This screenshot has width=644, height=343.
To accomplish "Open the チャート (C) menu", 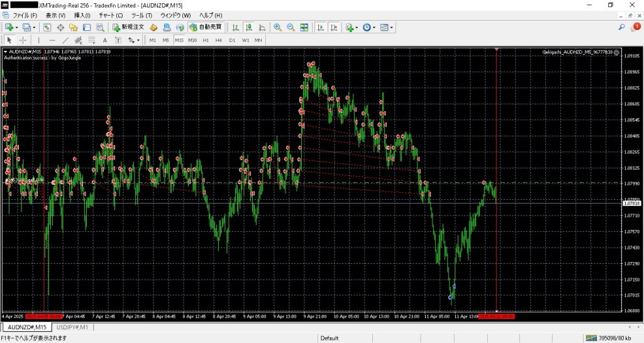I will click(111, 15).
